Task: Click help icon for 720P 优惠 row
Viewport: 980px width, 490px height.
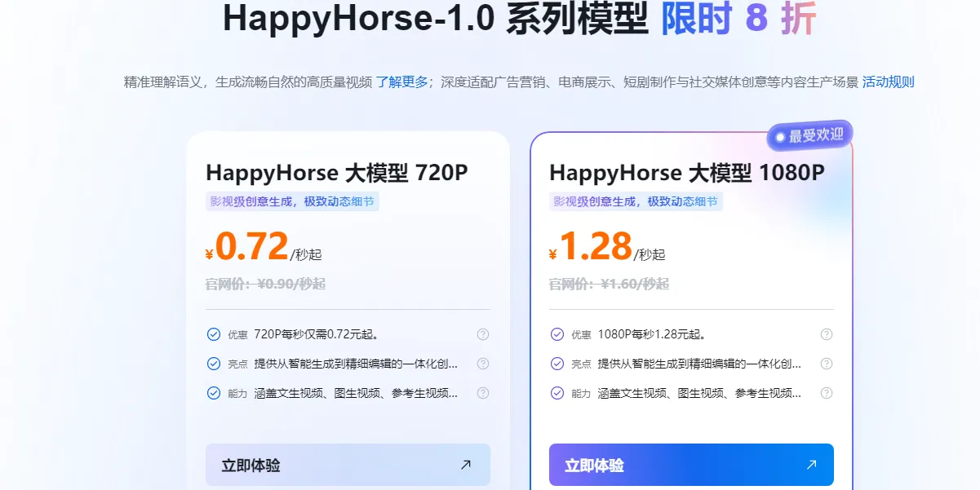Action: pyautogui.click(x=483, y=334)
